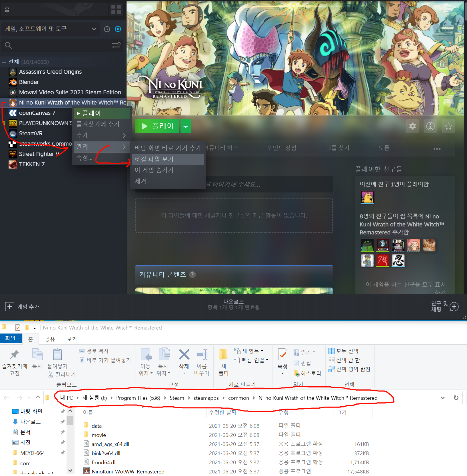Image resolution: width=467 pixels, height=476 pixels.
Task: Open 새 항목 dropdown
Action: coord(249,351)
